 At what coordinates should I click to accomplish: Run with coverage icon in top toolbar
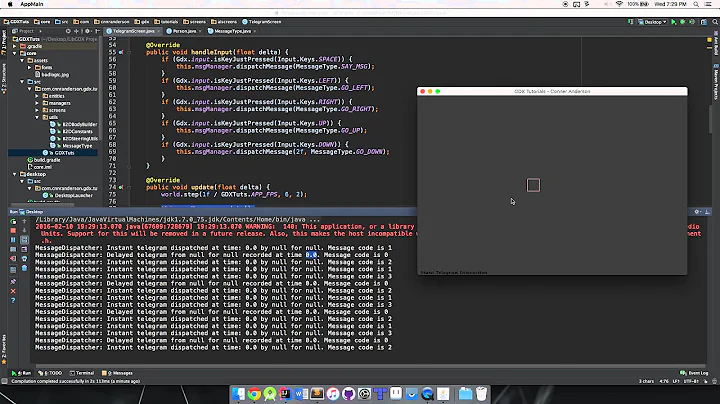692,22
